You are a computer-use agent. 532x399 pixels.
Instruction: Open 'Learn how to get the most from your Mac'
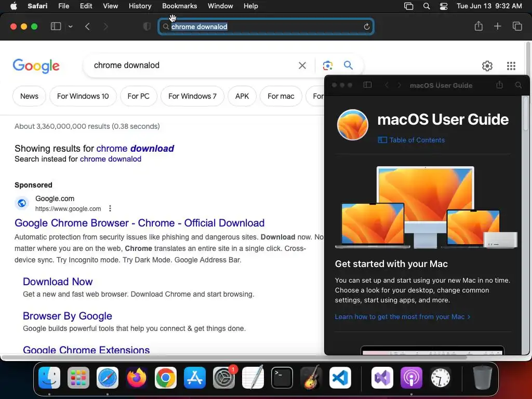[403, 316]
